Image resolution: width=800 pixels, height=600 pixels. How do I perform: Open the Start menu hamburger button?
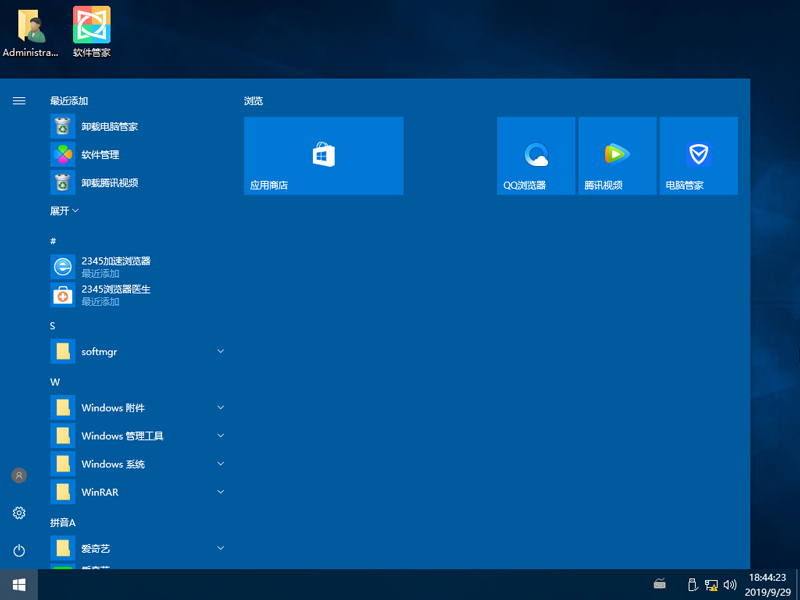(18, 100)
